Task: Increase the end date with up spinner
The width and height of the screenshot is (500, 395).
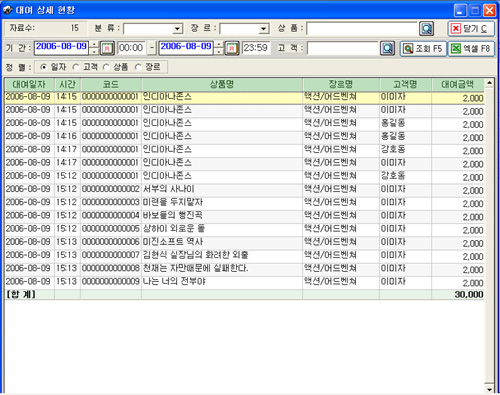Action: pos(219,45)
